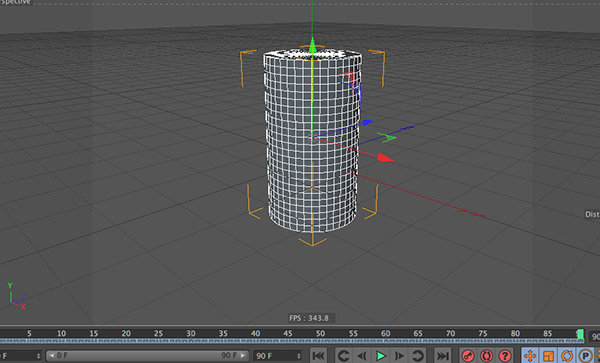Jump to the next keyframe

417,356
